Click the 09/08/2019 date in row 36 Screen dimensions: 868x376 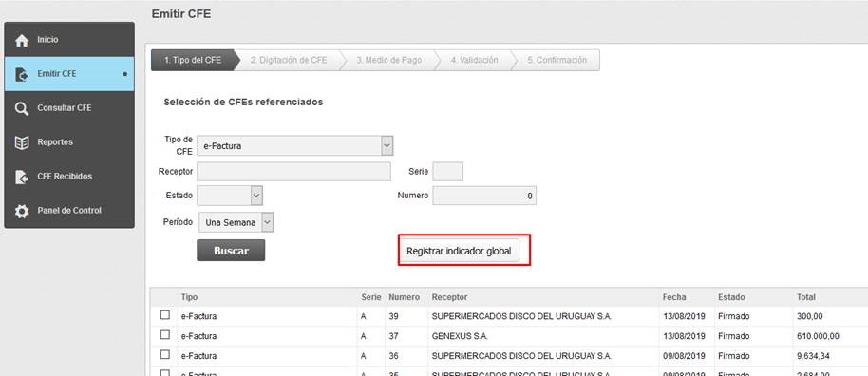point(684,355)
